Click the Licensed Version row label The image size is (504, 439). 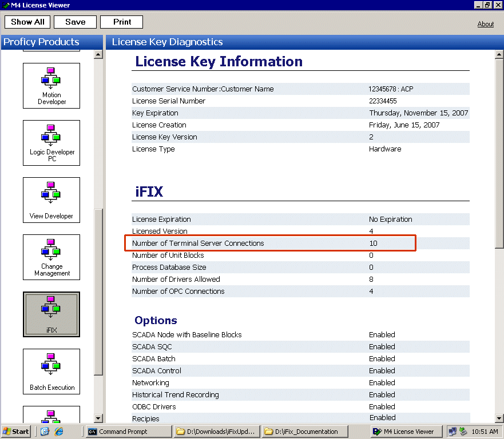click(x=160, y=232)
